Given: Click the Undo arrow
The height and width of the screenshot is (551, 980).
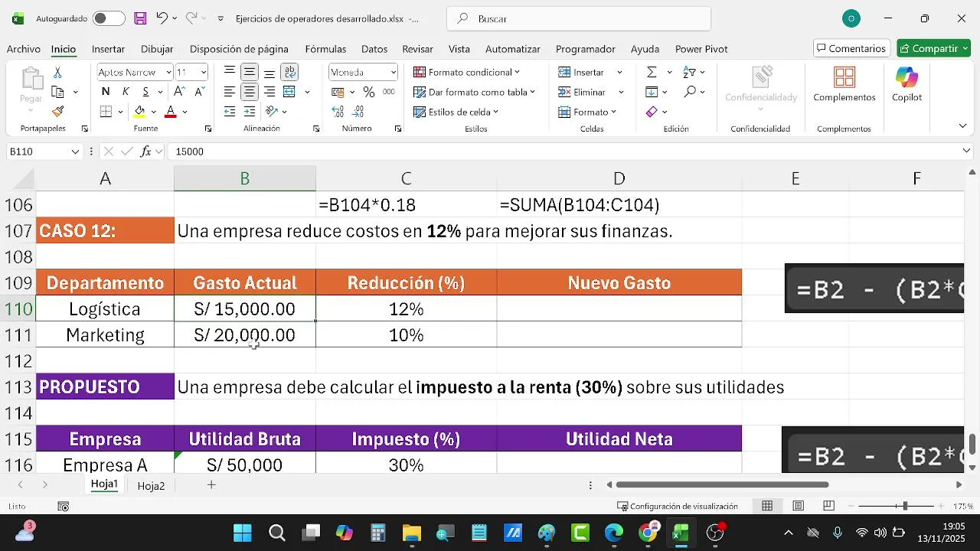Looking at the screenshot, I should pyautogui.click(x=162, y=18).
